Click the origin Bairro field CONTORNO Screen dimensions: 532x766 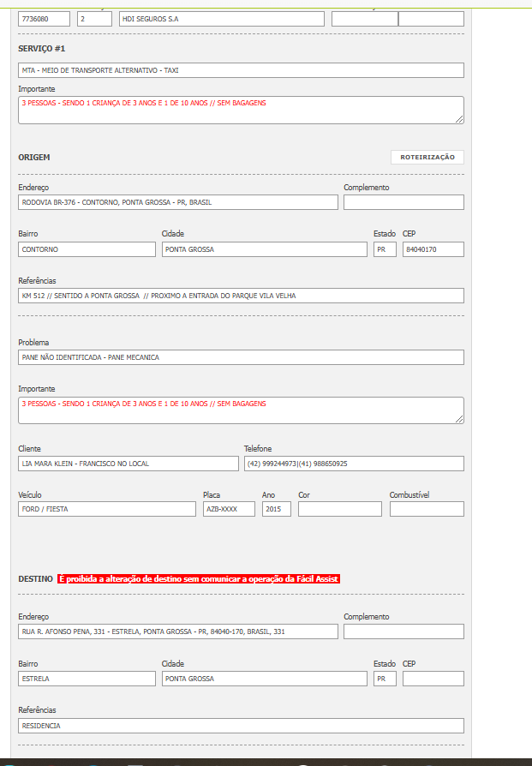(x=87, y=249)
